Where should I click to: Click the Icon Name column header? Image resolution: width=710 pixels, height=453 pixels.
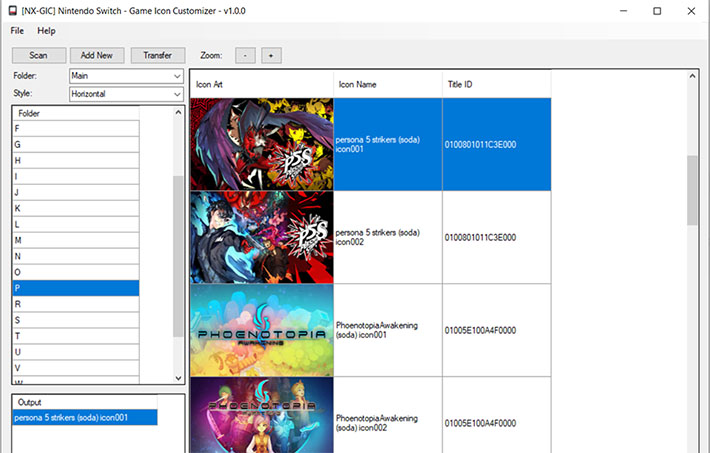pos(388,84)
